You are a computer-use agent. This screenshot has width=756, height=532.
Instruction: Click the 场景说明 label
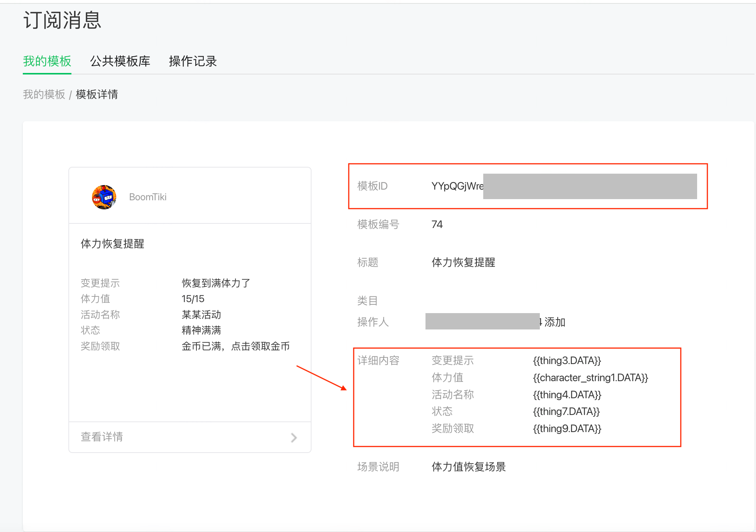click(378, 467)
